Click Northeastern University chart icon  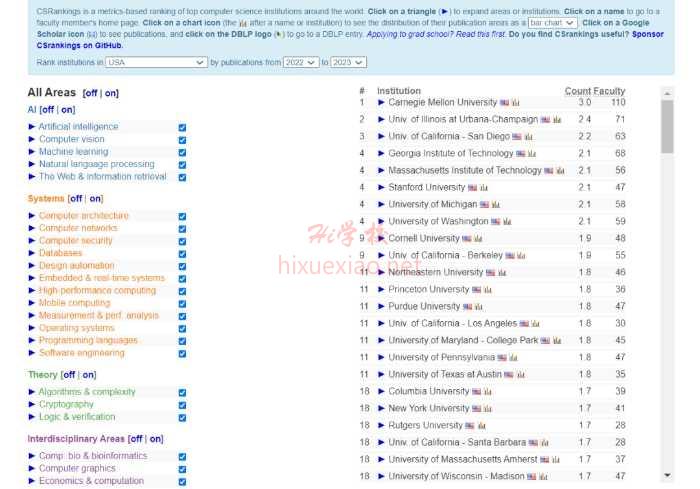point(502,272)
